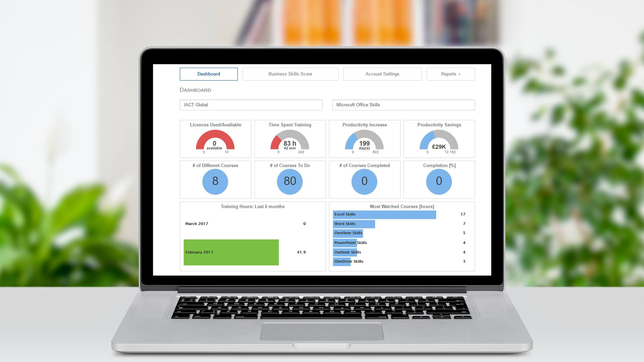Switch to the Business Skills Score tab
The width and height of the screenshot is (644, 362).
(x=290, y=74)
